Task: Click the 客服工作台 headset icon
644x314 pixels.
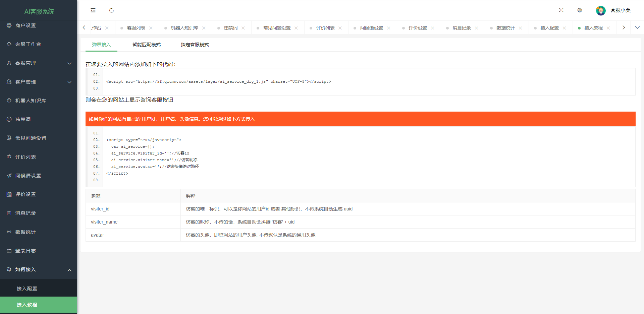Action: [x=9, y=44]
